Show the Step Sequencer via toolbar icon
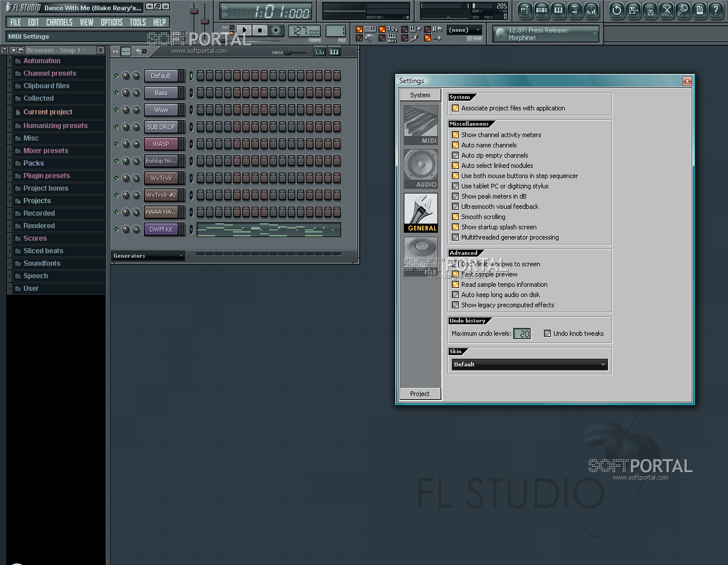728x565 pixels. point(541,10)
